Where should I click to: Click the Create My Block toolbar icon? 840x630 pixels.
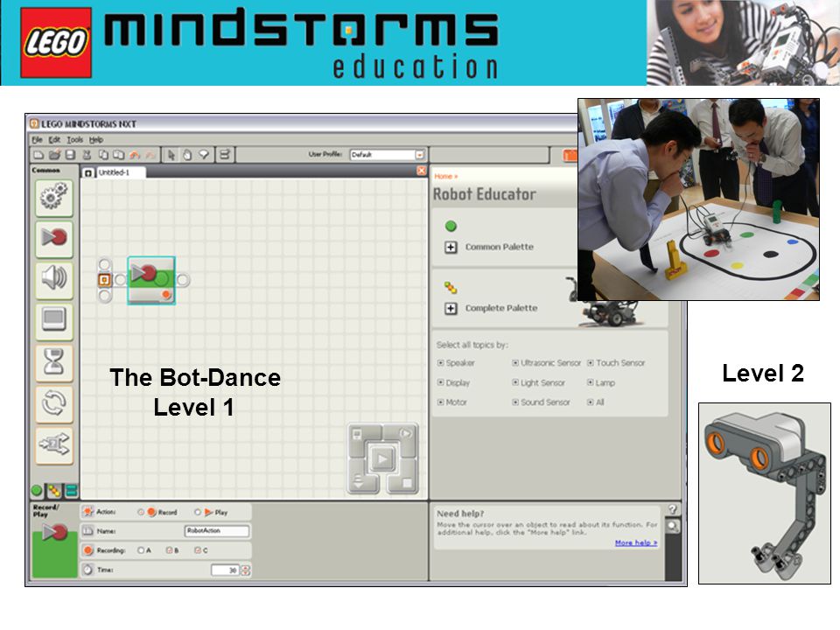coord(225,156)
